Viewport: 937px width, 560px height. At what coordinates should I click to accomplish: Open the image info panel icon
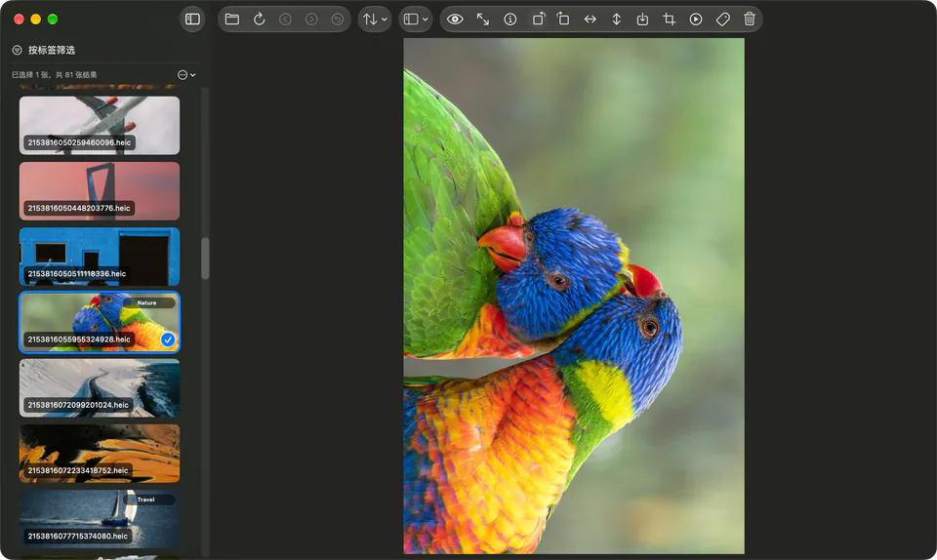tap(509, 20)
